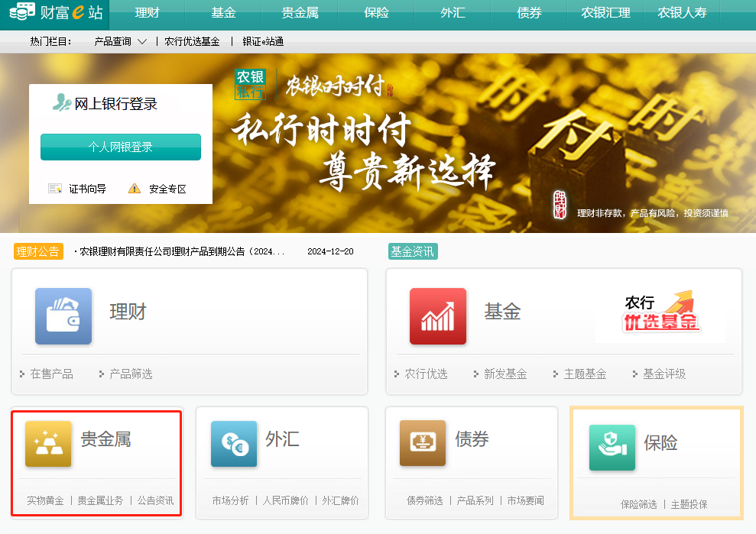This screenshot has height=534, width=756.
Task: Open 债券筛选 link
Action: (425, 500)
